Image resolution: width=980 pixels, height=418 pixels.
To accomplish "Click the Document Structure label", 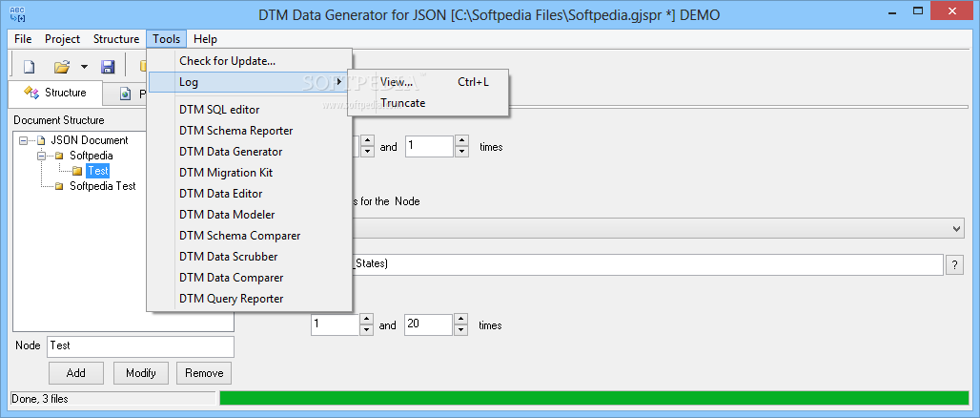I will pos(59,120).
